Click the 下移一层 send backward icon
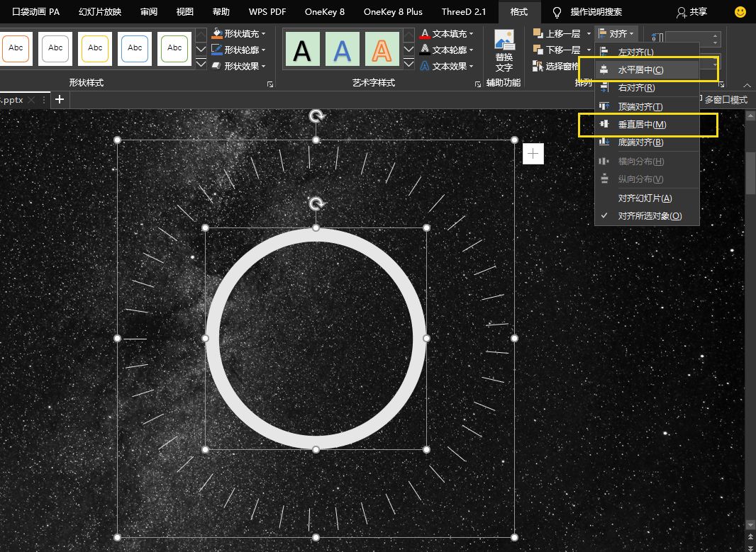 538,50
